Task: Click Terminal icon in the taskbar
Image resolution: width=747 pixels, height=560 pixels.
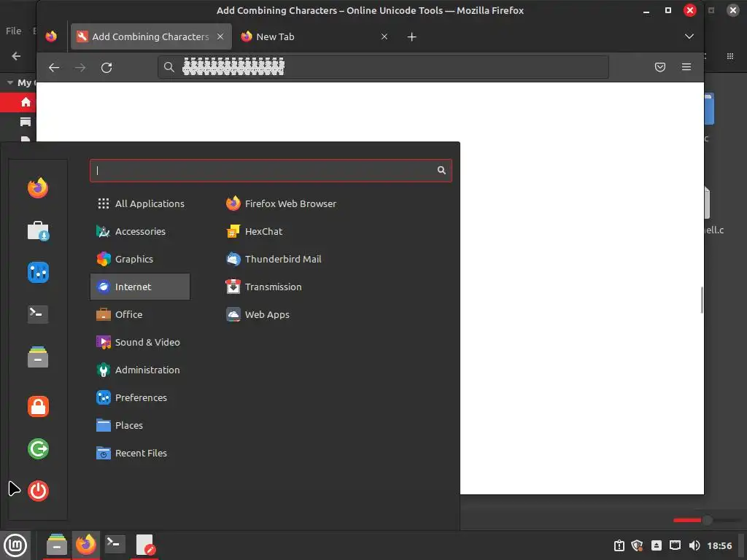Action: coord(115,545)
